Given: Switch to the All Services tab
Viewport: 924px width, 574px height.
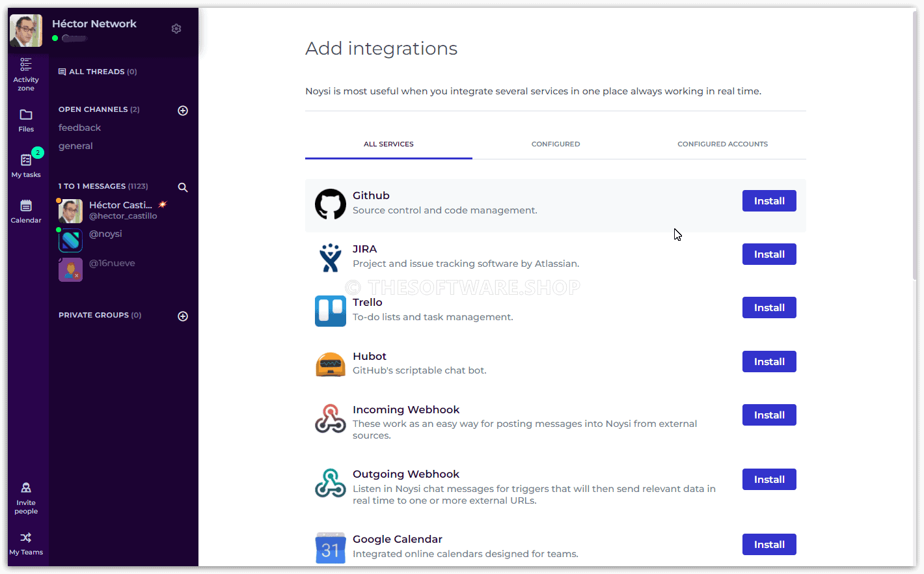Looking at the screenshot, I should [388, 144].
